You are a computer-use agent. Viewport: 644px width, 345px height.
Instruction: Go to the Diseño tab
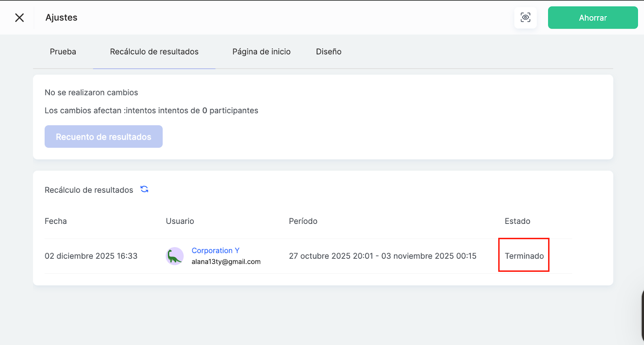pos(328,52)
